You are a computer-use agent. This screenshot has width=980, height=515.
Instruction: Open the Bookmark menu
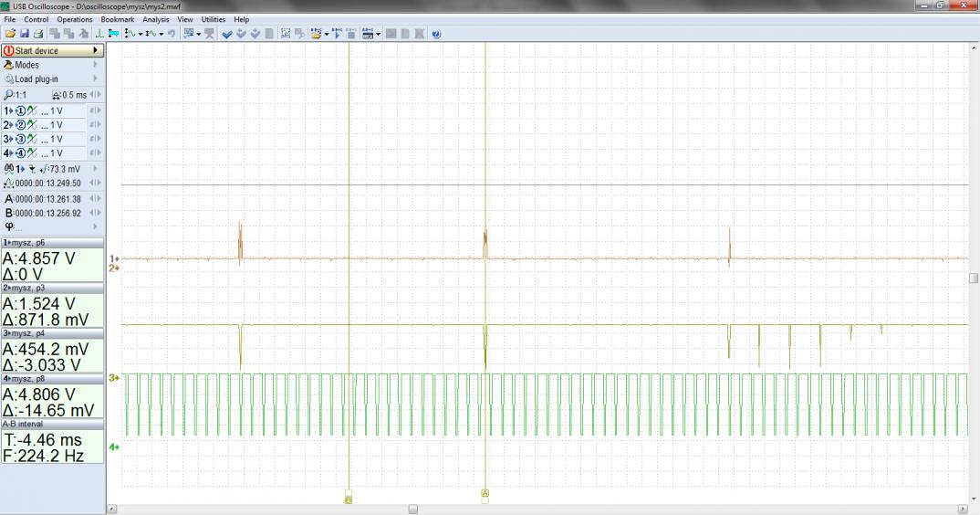[117, 19]
